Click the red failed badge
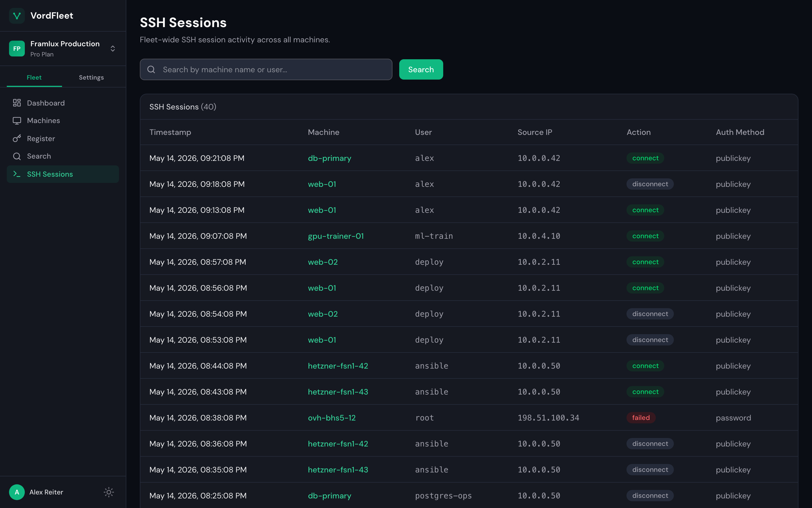This screenshot has width=812, height=508. coord(641,418)
